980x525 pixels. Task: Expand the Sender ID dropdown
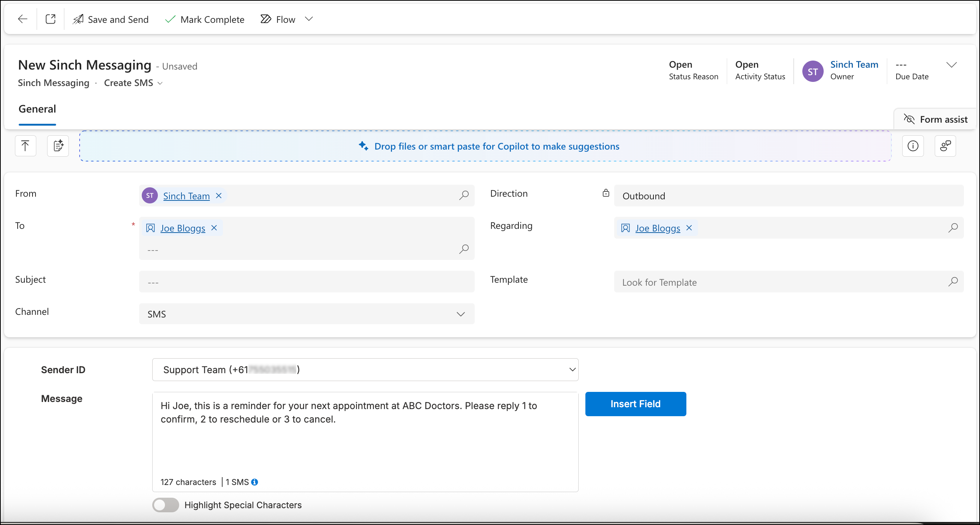click(x=365, y=369)
